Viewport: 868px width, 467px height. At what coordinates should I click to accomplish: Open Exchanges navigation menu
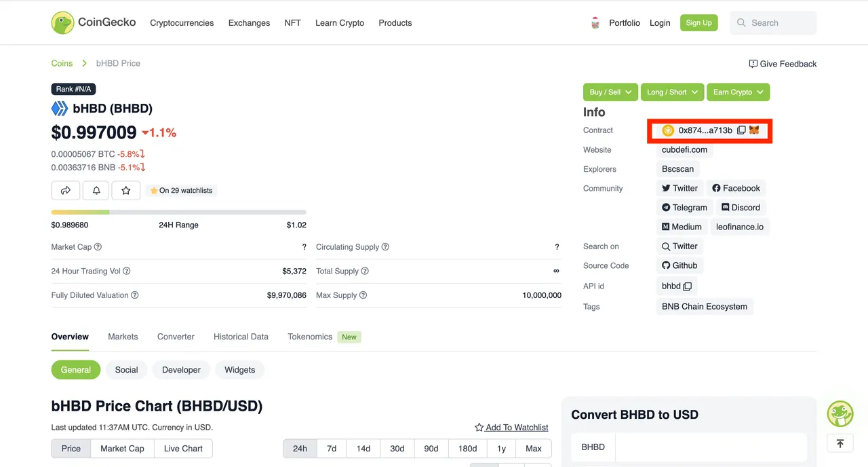[x=249, y=23]
